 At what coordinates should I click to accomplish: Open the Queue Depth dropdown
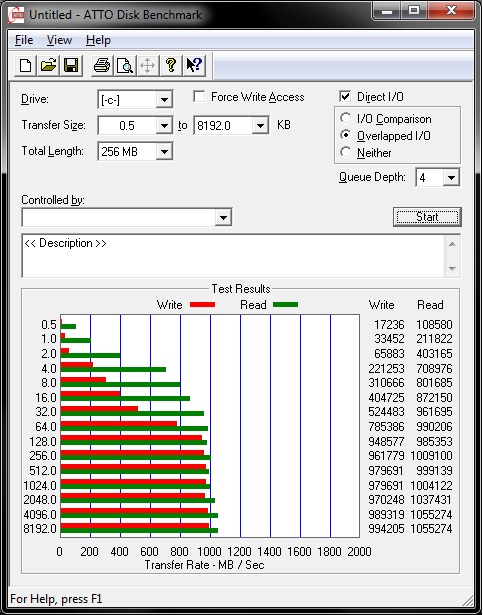pyautogui.click(x=451, y=178)
